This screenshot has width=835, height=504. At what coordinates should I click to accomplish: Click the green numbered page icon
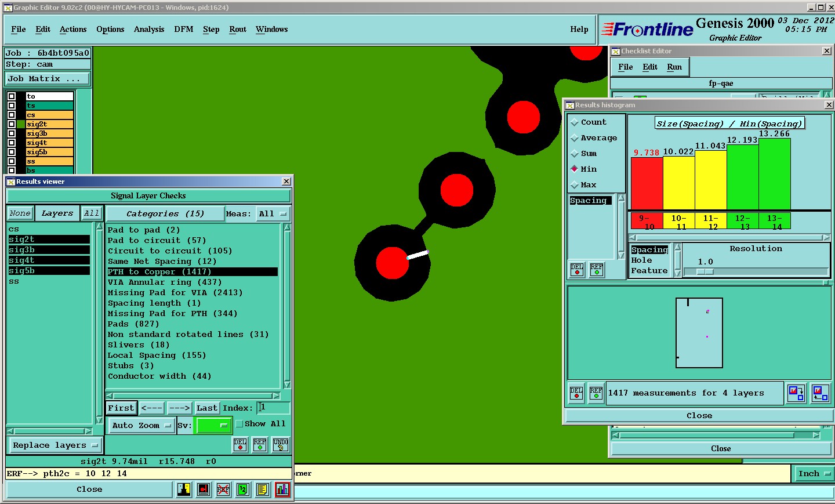click(x=243, y=490)
